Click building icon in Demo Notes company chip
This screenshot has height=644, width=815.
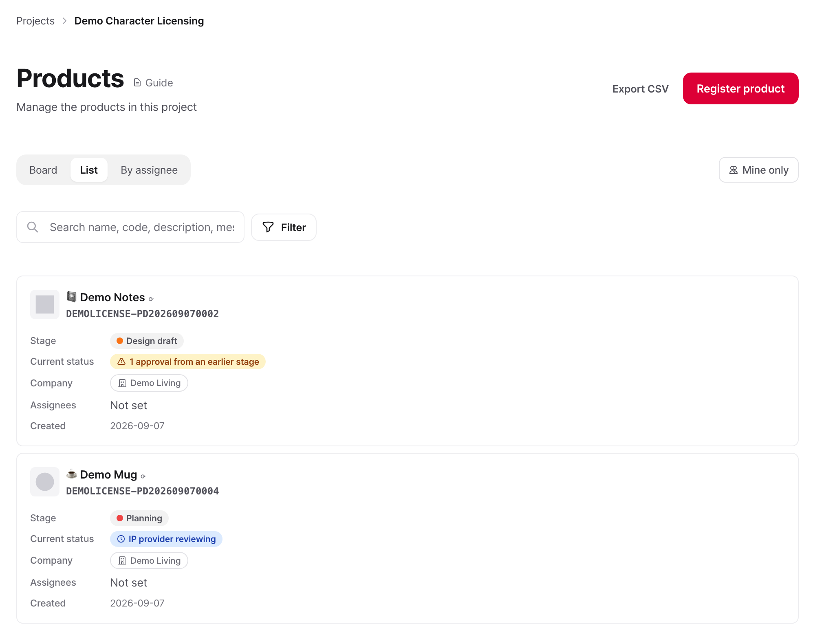(x=122, y=383)
